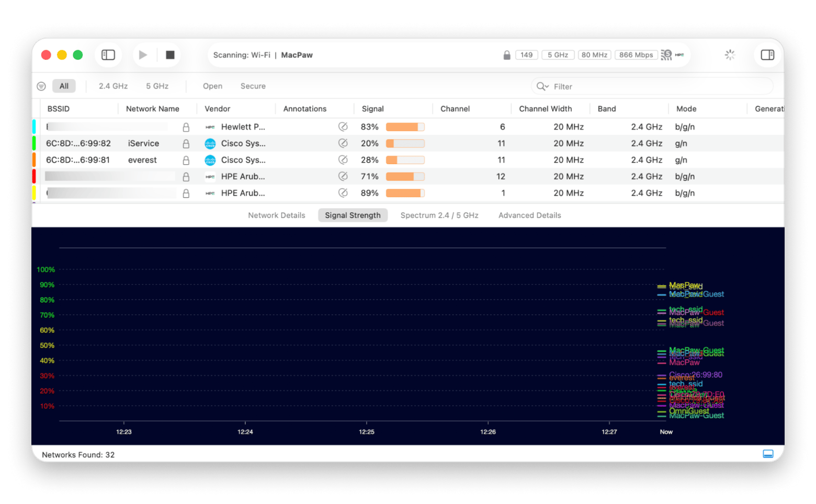This screenshot has width=816, height=504.
Task: Toggle the bottom panel icon in status bar
Action: pos(768,454)
